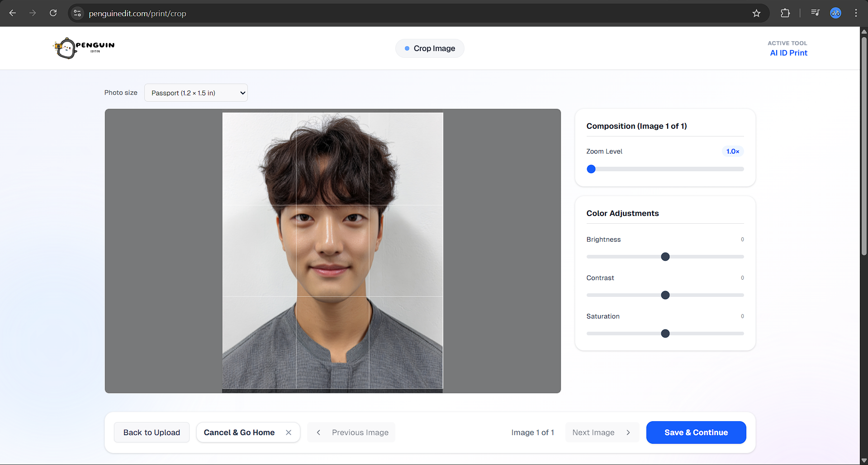The height and width of the screenshot is (465, 868).
Task: Click the Zoom Level slider handle
Action: point(591,169)
